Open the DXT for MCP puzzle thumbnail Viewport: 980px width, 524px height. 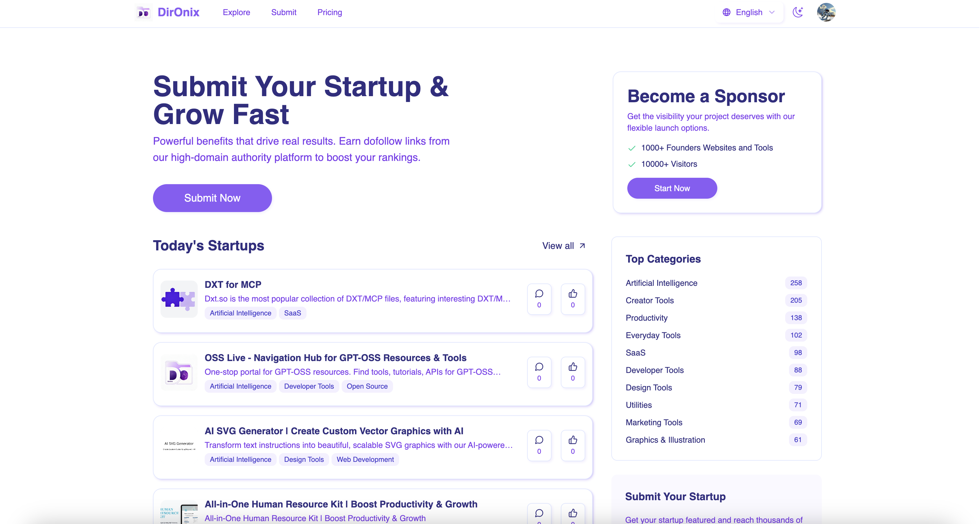pos(179,299)
